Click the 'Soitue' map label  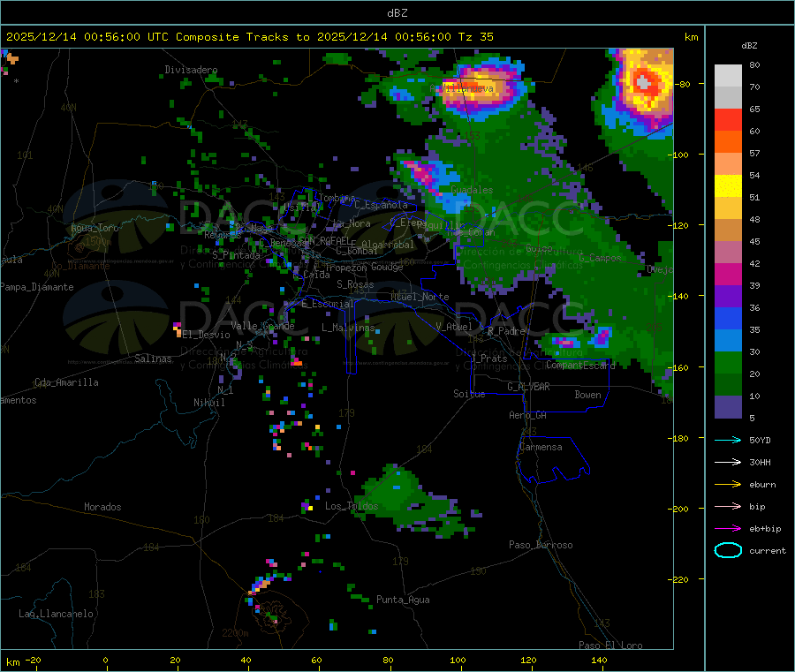coord(469,394)
